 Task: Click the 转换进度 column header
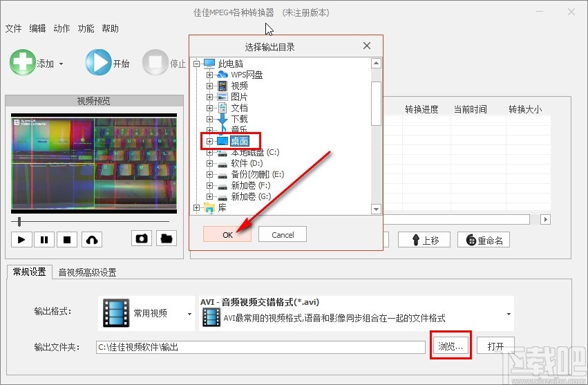pyautogui.click(x=422, y=110)
